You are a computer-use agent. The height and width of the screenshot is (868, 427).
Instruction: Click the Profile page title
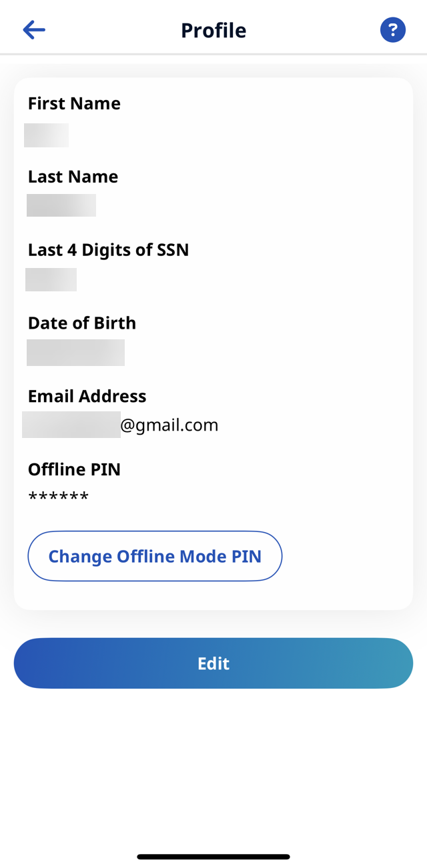click(x=213, y=31)
